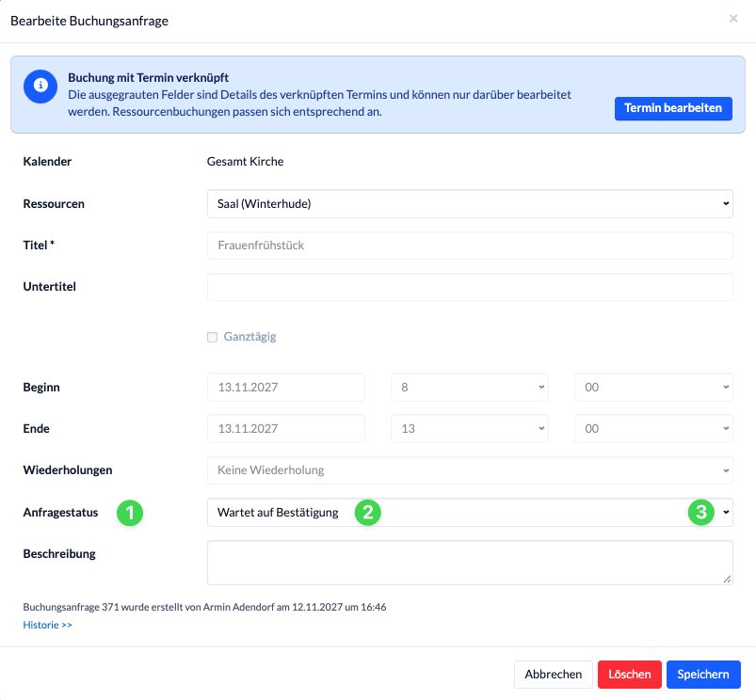Toggle the Ganztägig checkbox
Viewport: 756px width, 700px height.
(212, 337)
